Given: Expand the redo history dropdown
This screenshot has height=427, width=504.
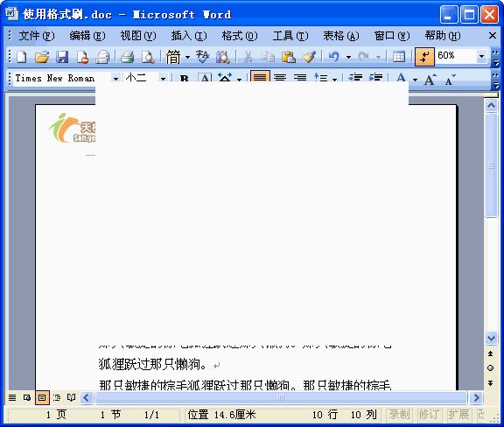Looking at the screenshot, I should pyautogui.click(x=378, y=57).
